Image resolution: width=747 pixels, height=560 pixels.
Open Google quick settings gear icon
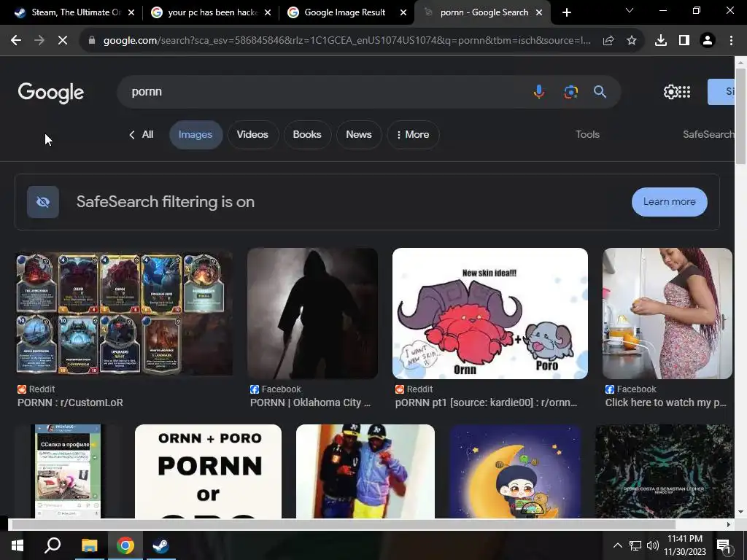[x=670, y=91]
